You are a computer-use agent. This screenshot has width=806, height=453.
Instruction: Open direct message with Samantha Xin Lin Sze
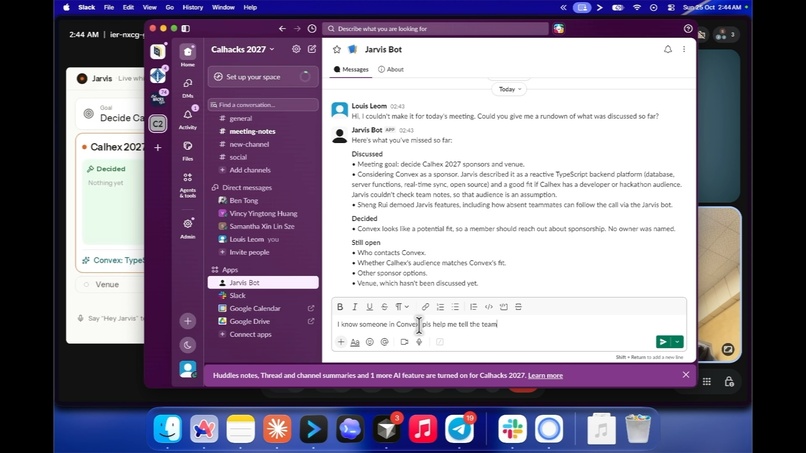[263, 226]
